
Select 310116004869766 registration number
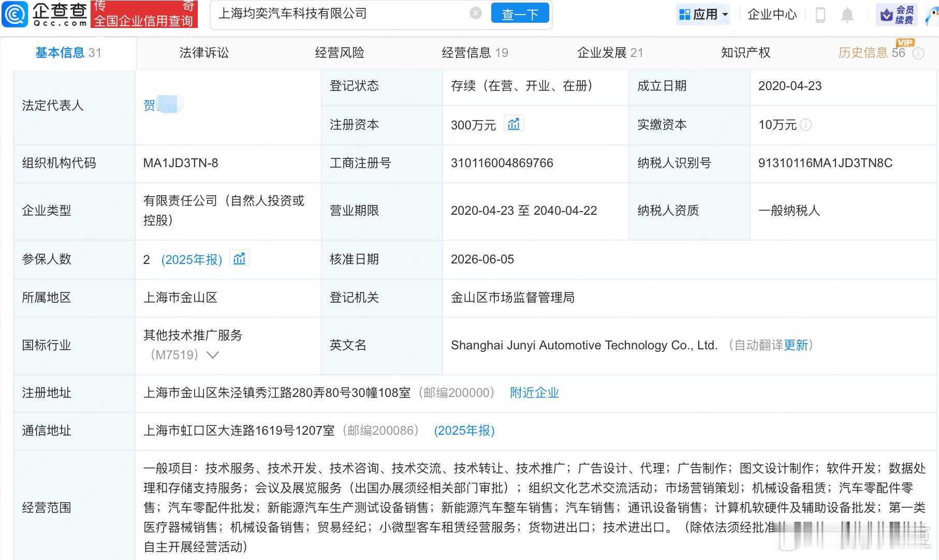click(502, 163)
